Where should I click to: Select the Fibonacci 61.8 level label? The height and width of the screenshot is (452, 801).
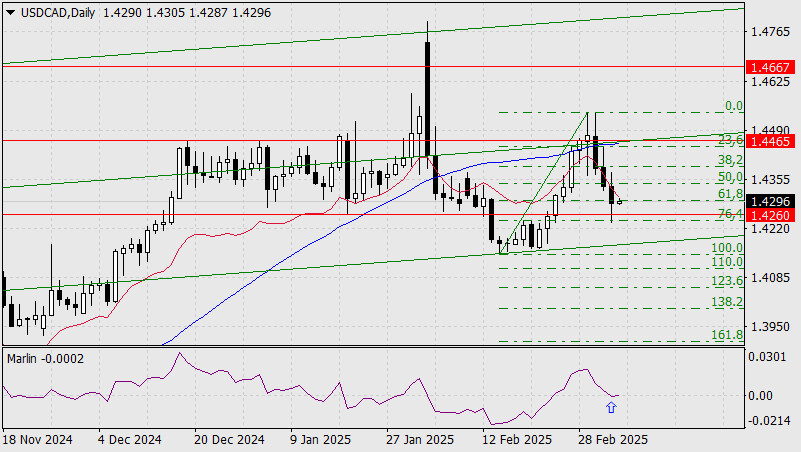pos(731,194)
